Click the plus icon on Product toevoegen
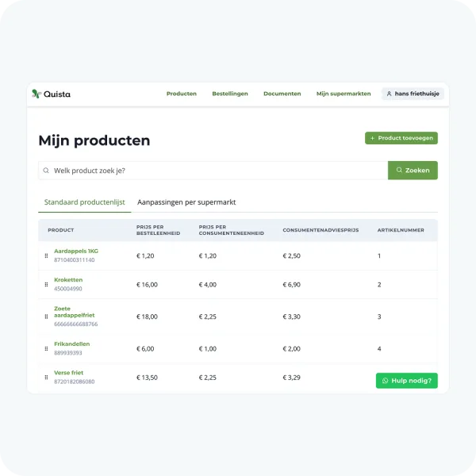This screenshot has width=476, height=476. [372, 138]
